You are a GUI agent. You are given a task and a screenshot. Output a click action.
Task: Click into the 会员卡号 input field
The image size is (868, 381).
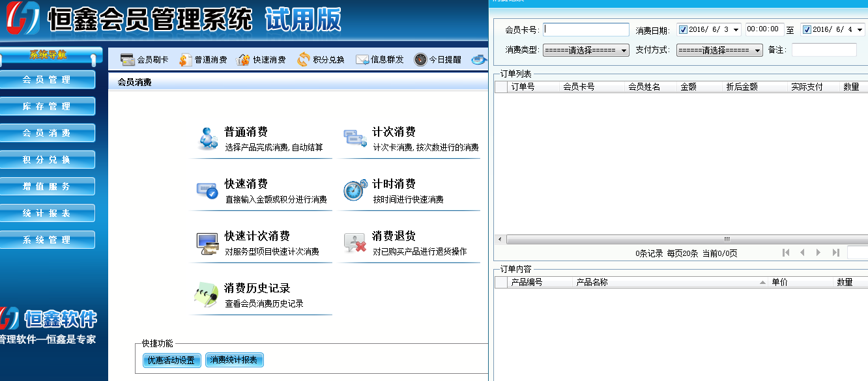(586, 29)
